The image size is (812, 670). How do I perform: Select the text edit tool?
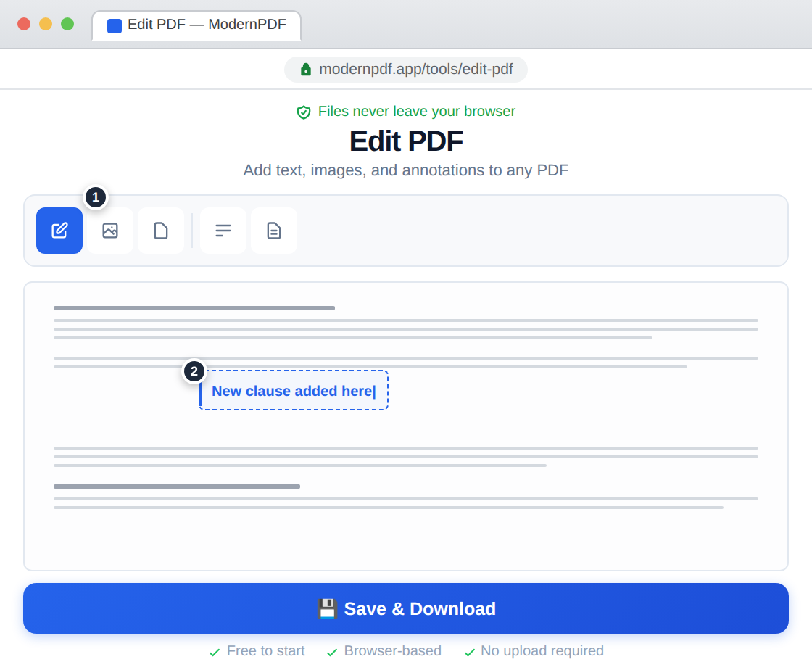[x=59, y=231]
